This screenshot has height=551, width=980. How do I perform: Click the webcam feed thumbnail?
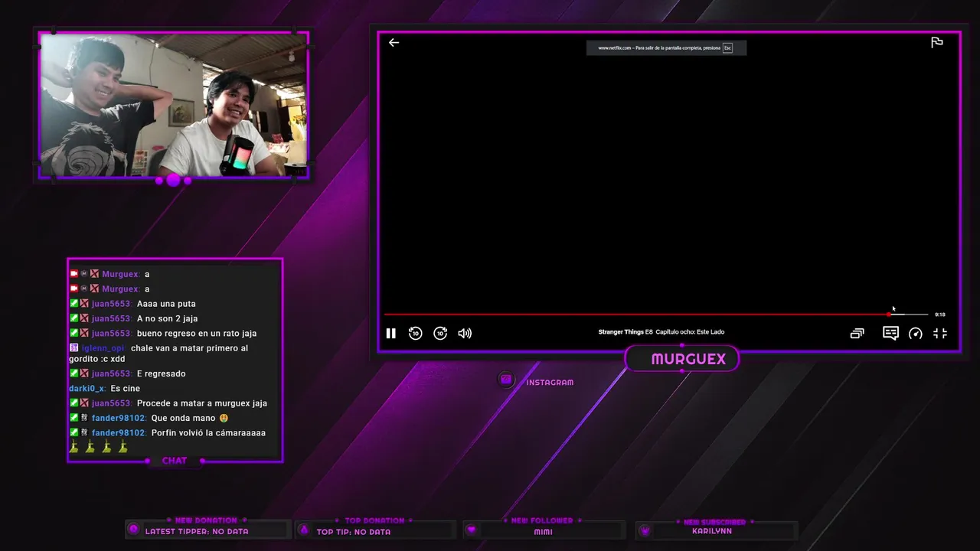tap(174, 105)
